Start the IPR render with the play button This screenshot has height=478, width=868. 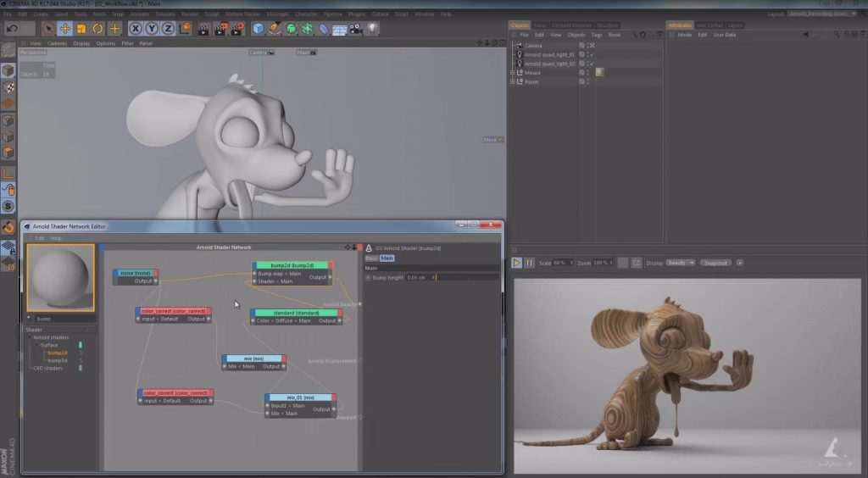tap(516, 263)
